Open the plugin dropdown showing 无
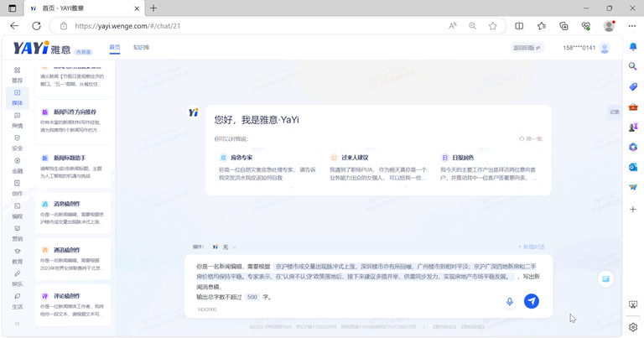 pos(224,247)
